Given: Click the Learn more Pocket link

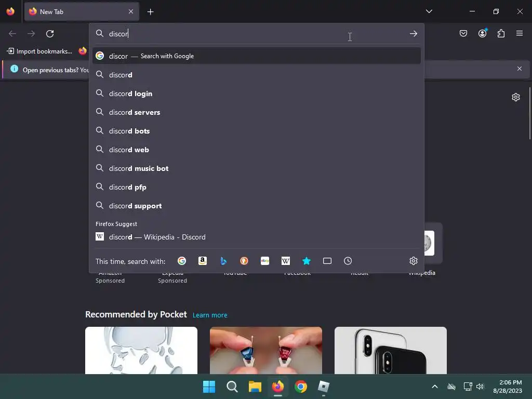Looking at the screenshot, I should tap(210, 315).
